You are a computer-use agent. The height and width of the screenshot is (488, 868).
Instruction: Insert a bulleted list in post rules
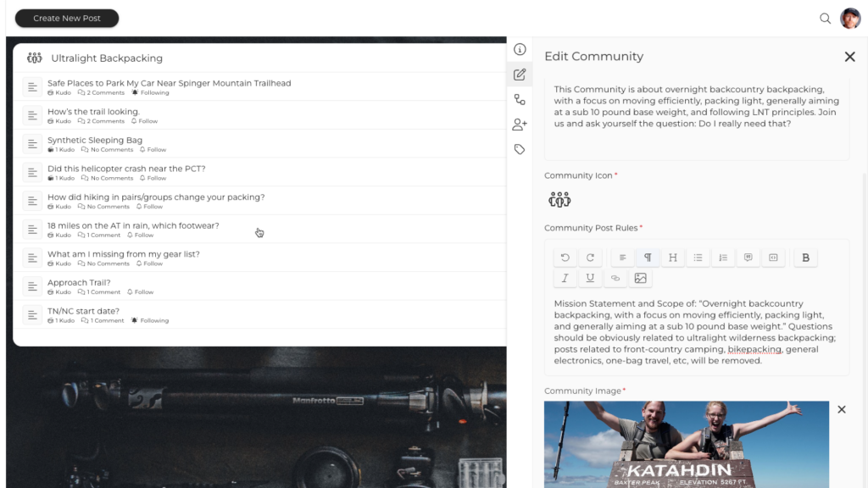click(698, 258)
